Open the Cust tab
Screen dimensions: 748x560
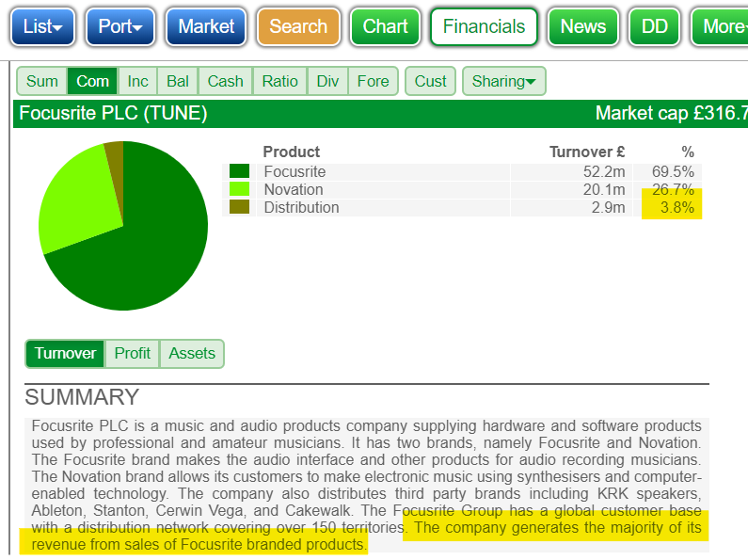pyautogui.click(x=430, y=81)
